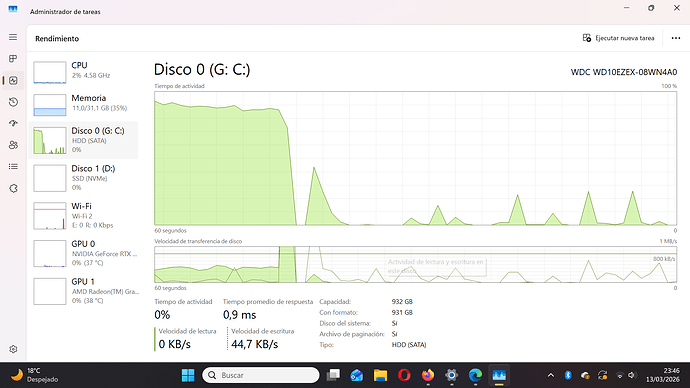Screen dimensions: 690x388
Task: Launch Microsoft Edge from the taskbar
Action: pos(475,375)
